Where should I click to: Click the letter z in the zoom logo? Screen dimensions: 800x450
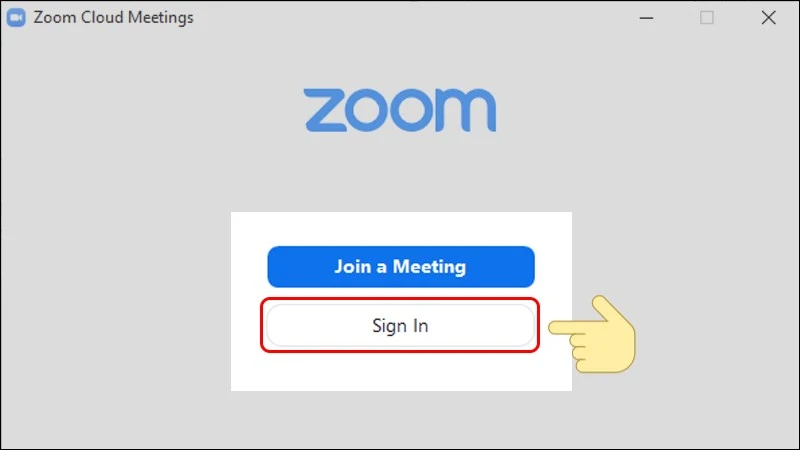point(324,110)
